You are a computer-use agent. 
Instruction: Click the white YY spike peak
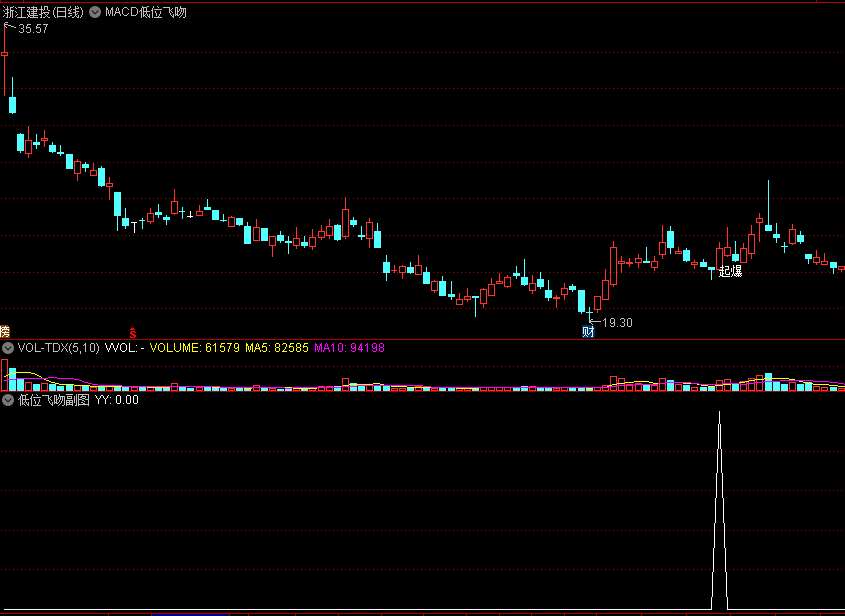pyautogui.click(x=719, y=413)
